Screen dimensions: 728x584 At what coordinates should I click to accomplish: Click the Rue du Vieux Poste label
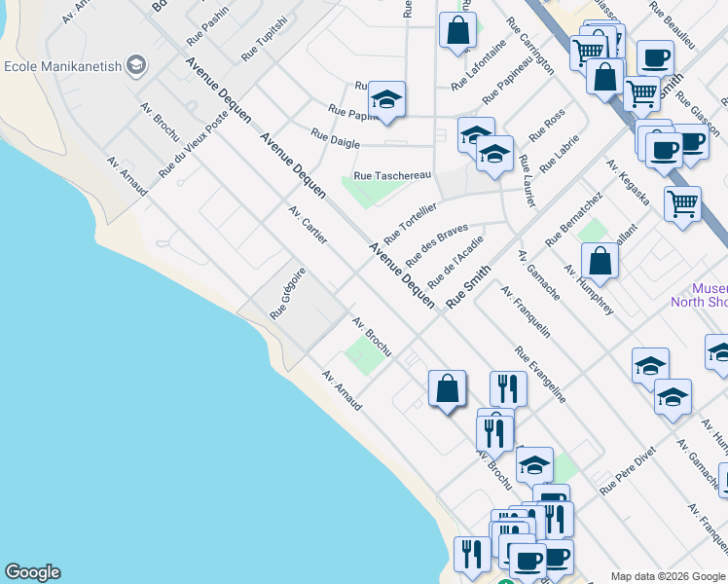[x=194, y=144]
